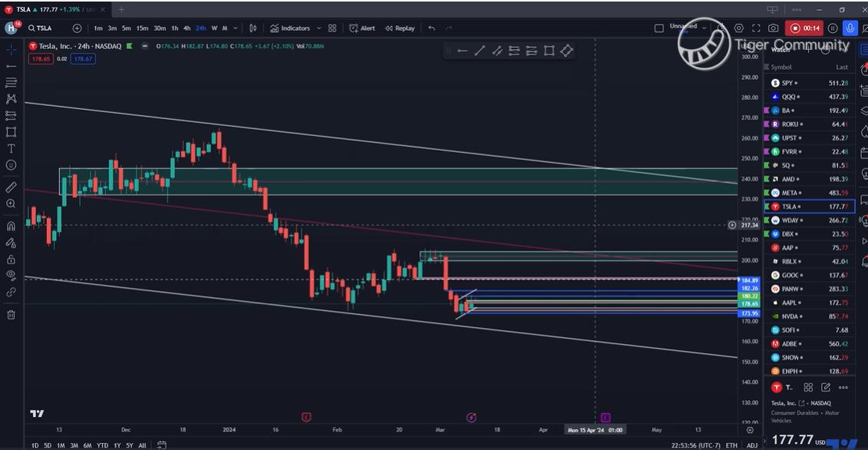Screen dimensions: 868x450
Task: Pick rectangle in floating drawing toolbar
Action: click(550, 51)
